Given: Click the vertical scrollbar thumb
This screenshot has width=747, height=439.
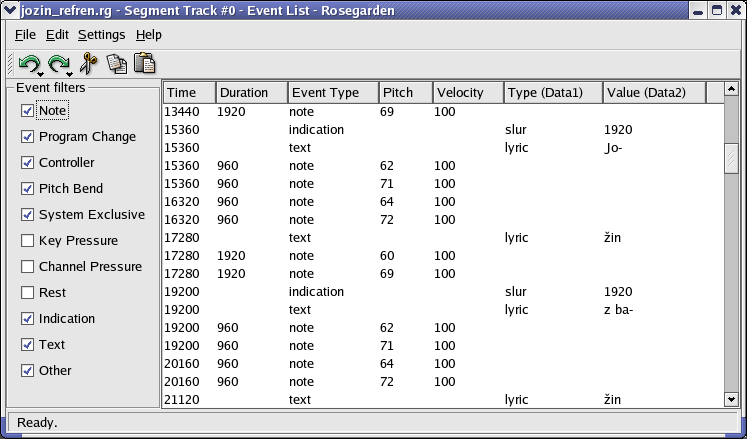Looking at the screenshot, I should click(x=731, y=158).
